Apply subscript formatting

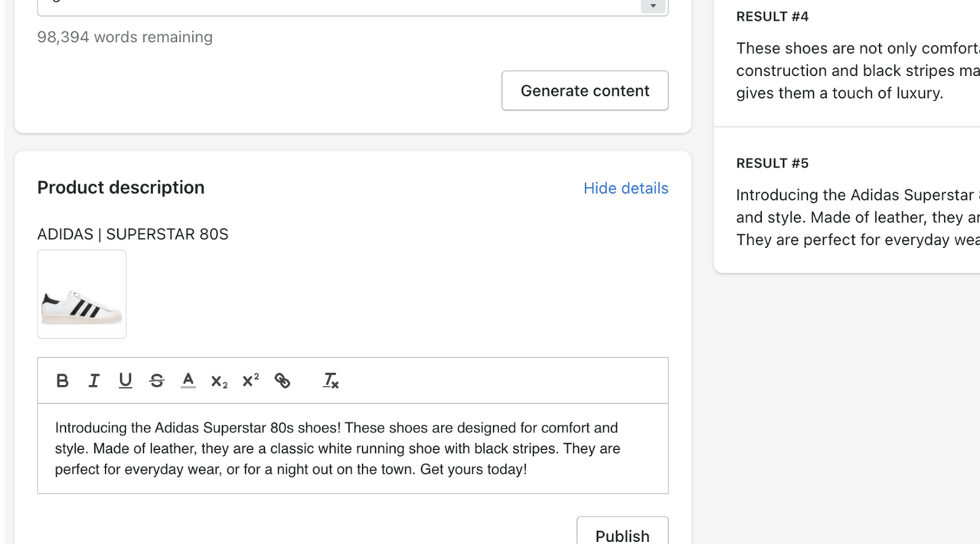(220, 381)
